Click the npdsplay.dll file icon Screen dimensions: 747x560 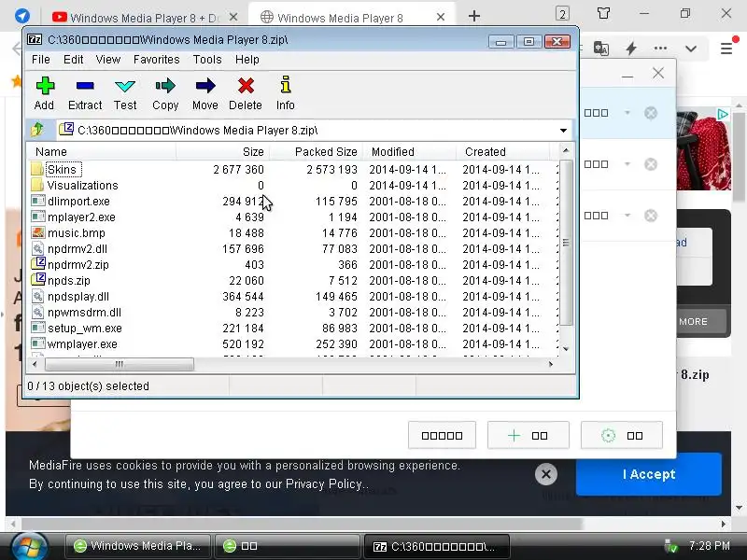coord(37,296)
